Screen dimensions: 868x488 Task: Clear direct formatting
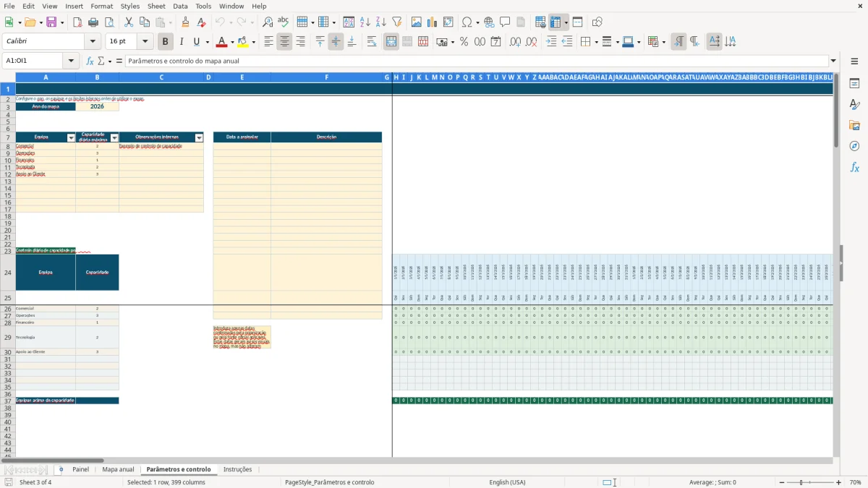[x=201, y=22]
